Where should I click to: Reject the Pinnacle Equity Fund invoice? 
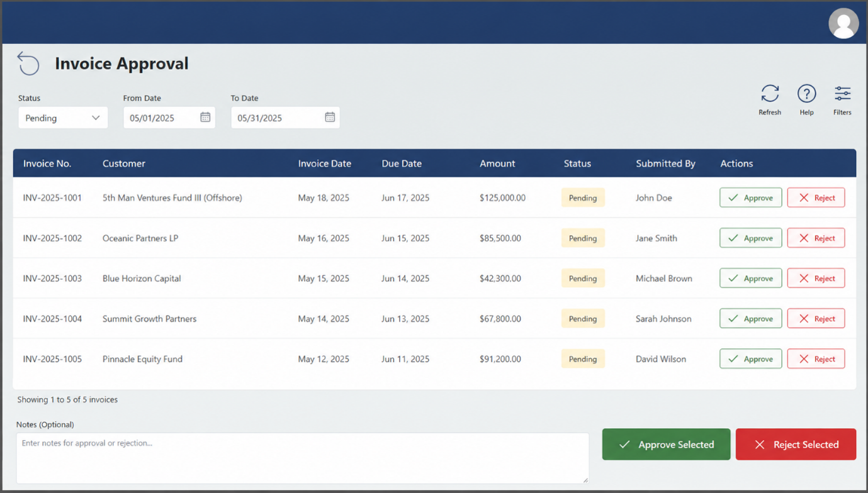pyautogui.click(x=816, y=358)
